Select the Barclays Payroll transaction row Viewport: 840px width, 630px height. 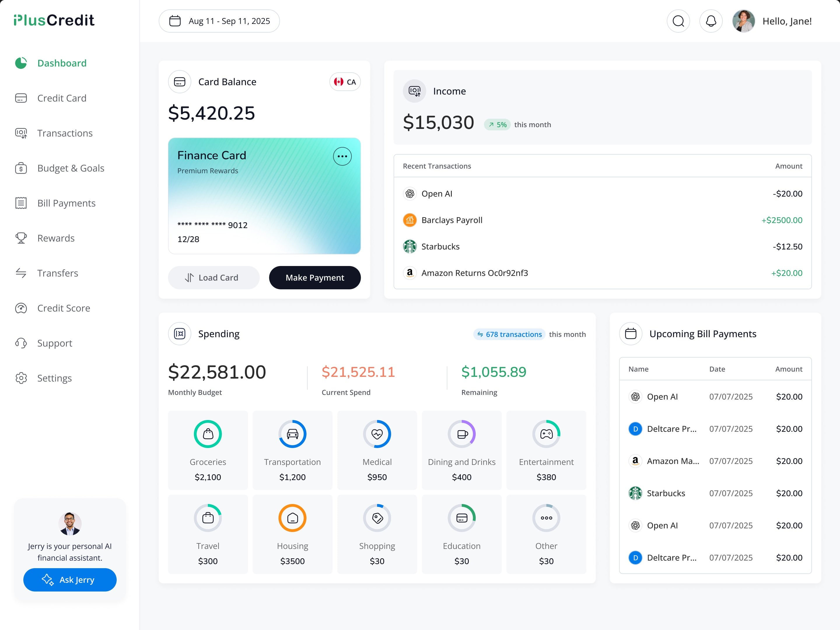point(603,220)
